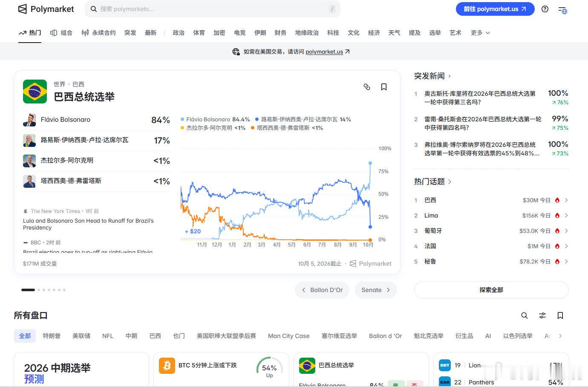Viewport: 588px width, 387px height.
Task: Open chevron for 秘鲁 hot topic
Action: (x=566, y=261)
